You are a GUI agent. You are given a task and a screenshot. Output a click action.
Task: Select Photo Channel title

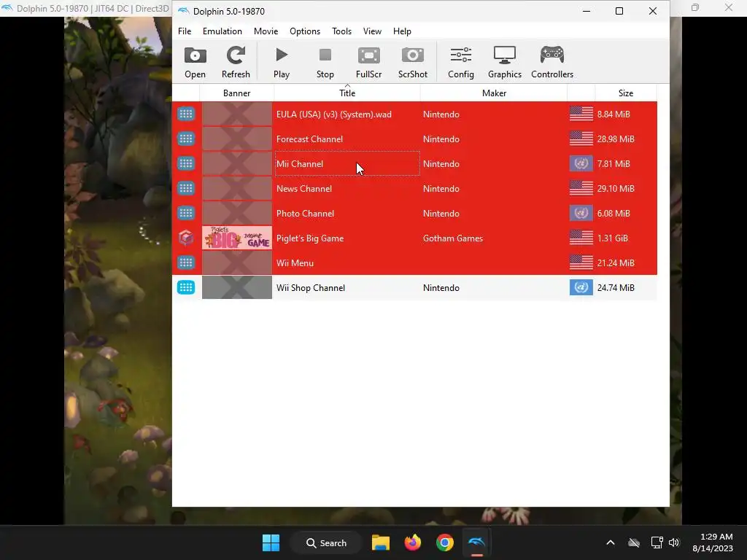[x=305, y=214]
